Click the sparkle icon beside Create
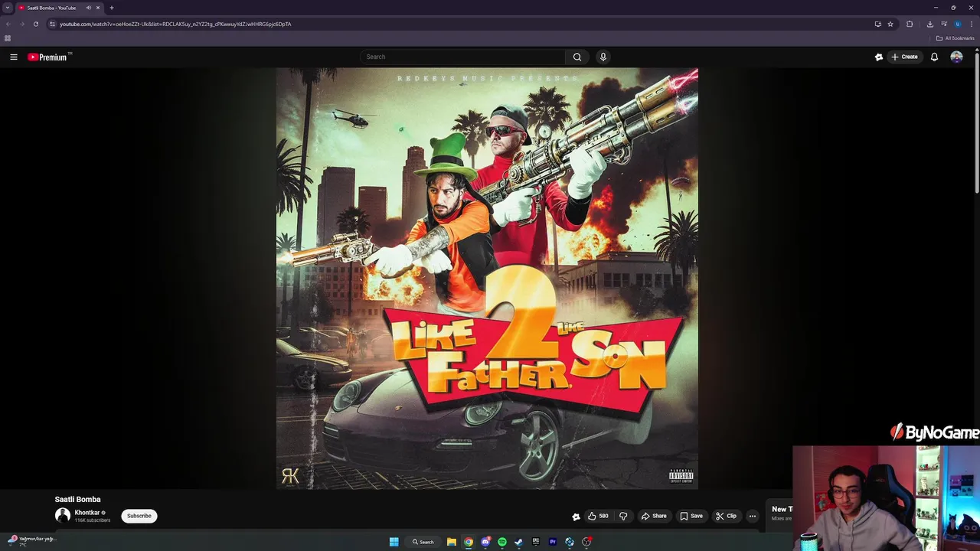This screenshot has height=551, width=980. click(879, 57)
